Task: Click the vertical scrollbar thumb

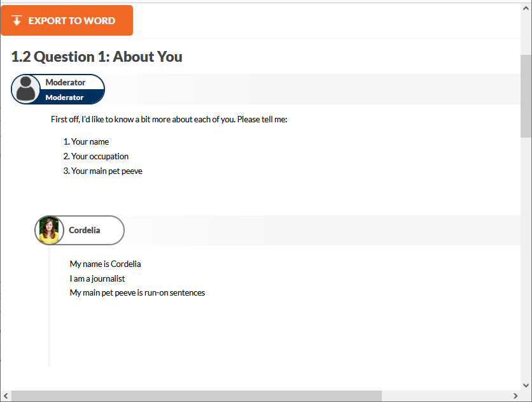Action: click(x=526, y=96)
